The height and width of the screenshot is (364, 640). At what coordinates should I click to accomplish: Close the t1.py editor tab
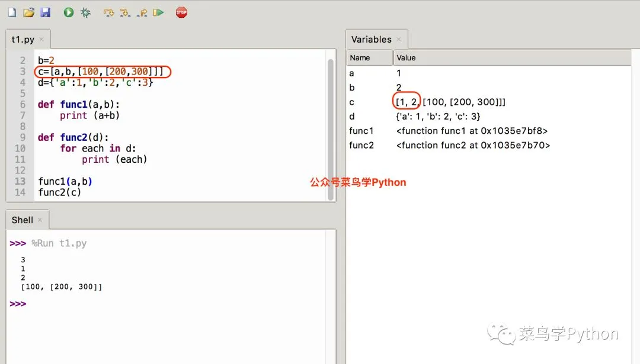41,39
